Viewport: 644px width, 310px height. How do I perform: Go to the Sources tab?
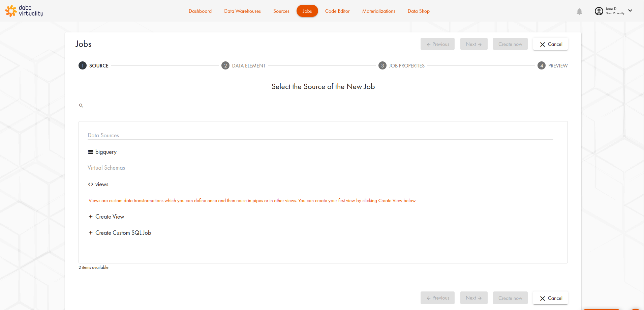pyautogui.click(x=281, y=11)
